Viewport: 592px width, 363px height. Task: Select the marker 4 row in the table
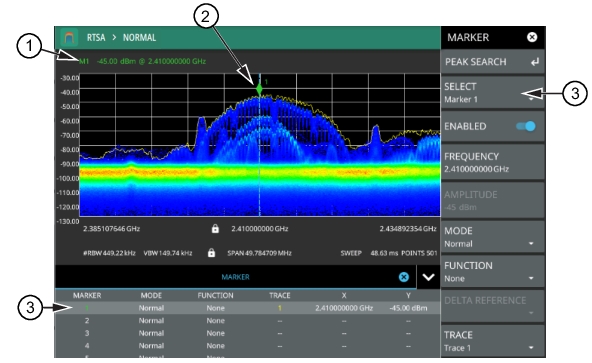[x=248, y=346]
